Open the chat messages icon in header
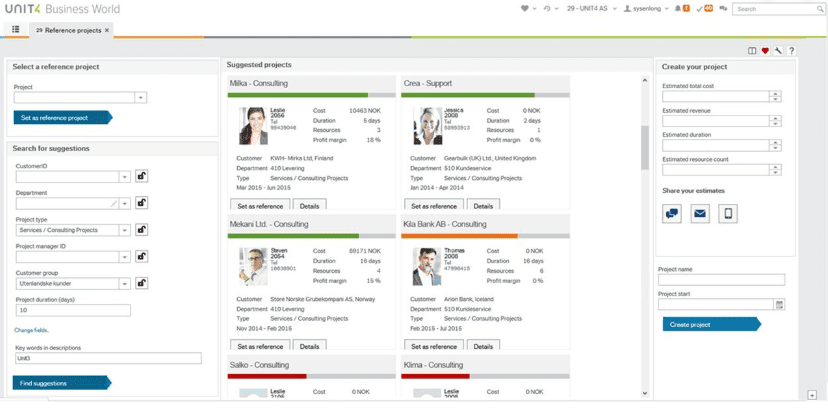Image resolution: width=828 pixels, height=410 pixels. [x=723, y=8]
